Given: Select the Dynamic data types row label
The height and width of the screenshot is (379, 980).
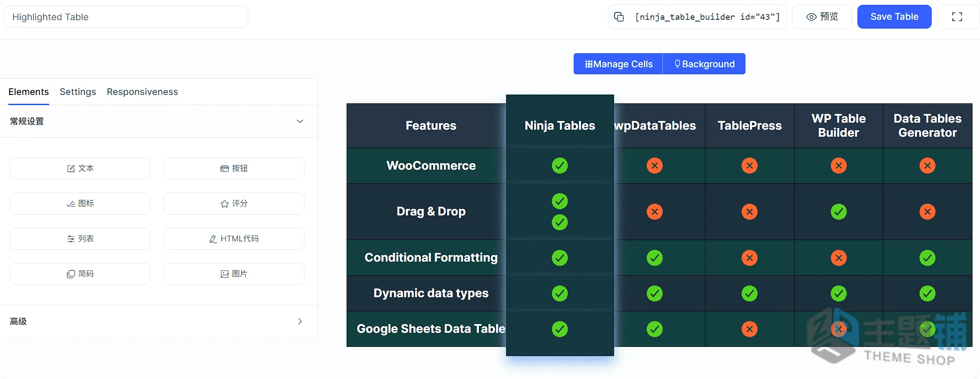Looking at the screenshot, I should click(431, 293).
